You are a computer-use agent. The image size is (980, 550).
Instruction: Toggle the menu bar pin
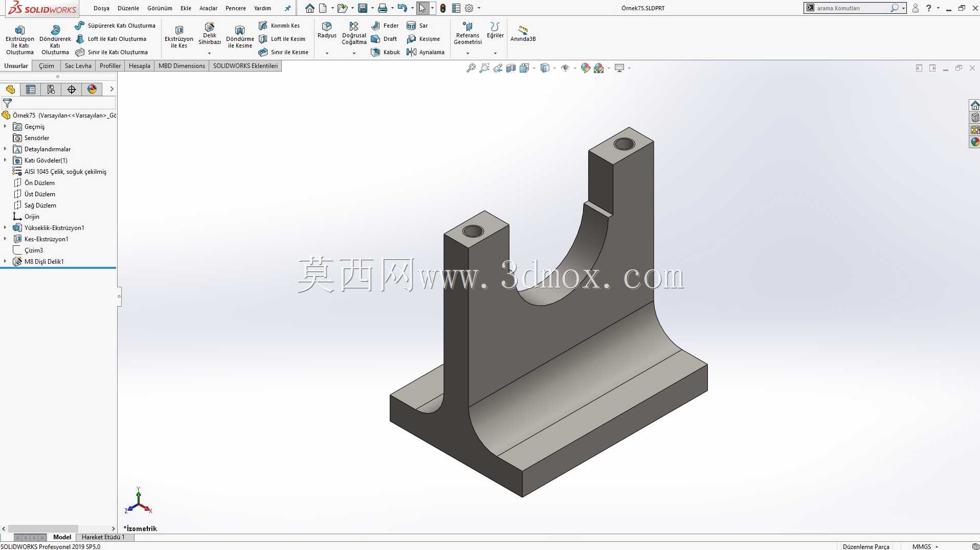point(287,8)
